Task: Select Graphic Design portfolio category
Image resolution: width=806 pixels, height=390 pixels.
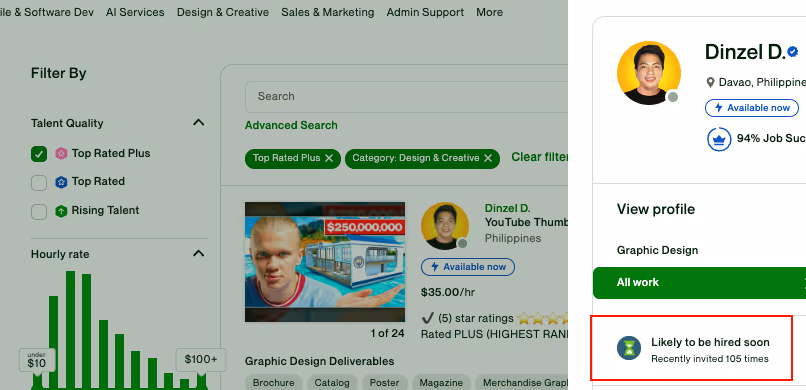Action: pos(657,250)
